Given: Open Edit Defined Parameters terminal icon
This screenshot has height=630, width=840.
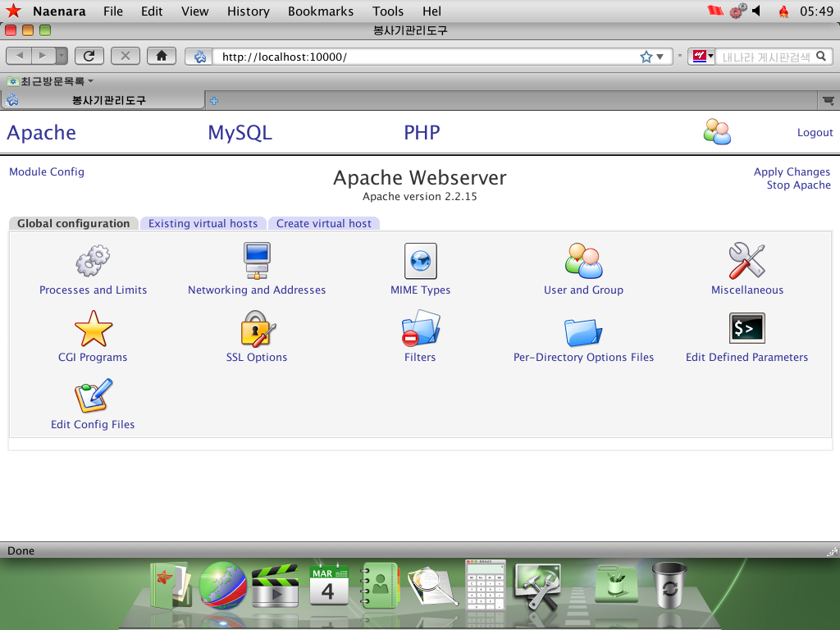Looking at the screenshot, I should 746,328.
